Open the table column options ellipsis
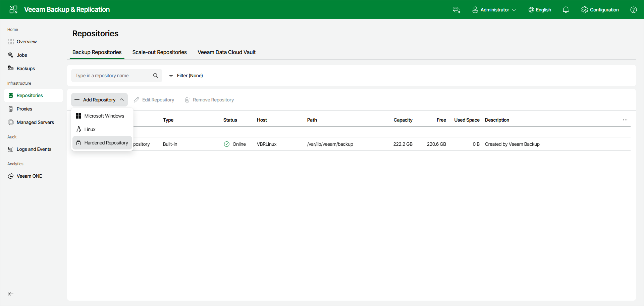 [x=625, y=120]
